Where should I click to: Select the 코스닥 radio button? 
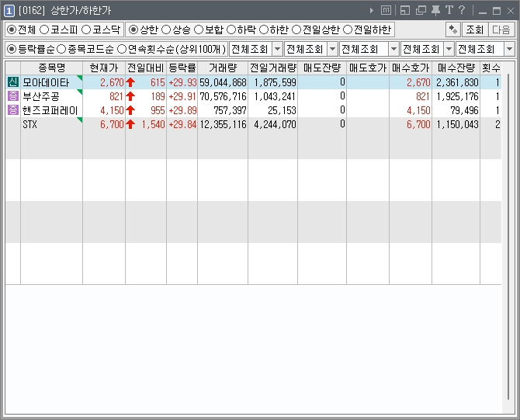[86, 30]
